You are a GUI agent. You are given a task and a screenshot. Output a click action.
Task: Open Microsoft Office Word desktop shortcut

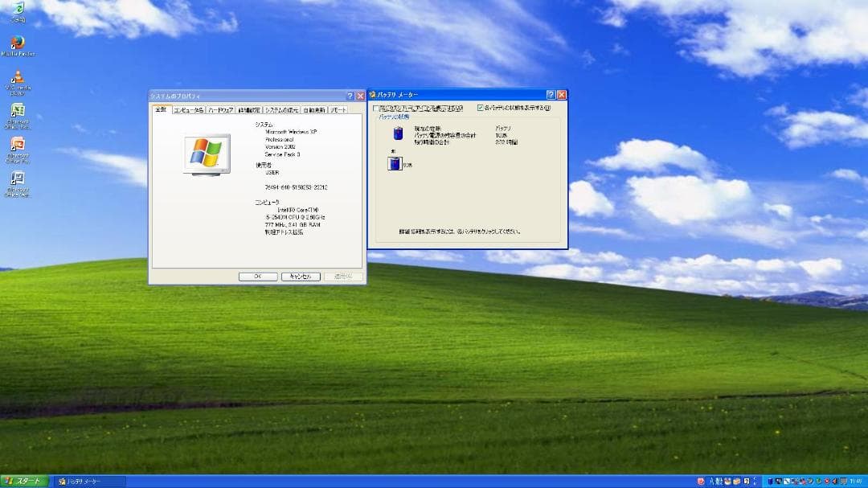click(x=18, y=184)
